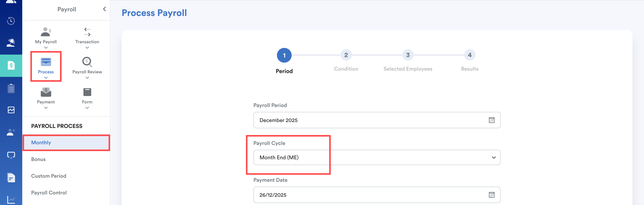Screen dimensions: 644x205
Task: Open Payroll Review magnifier icon
Action: coord(87,62)
